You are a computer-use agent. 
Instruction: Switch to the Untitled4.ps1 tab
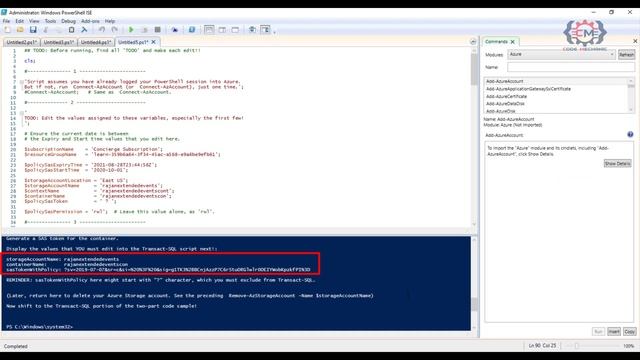(96, 42)
